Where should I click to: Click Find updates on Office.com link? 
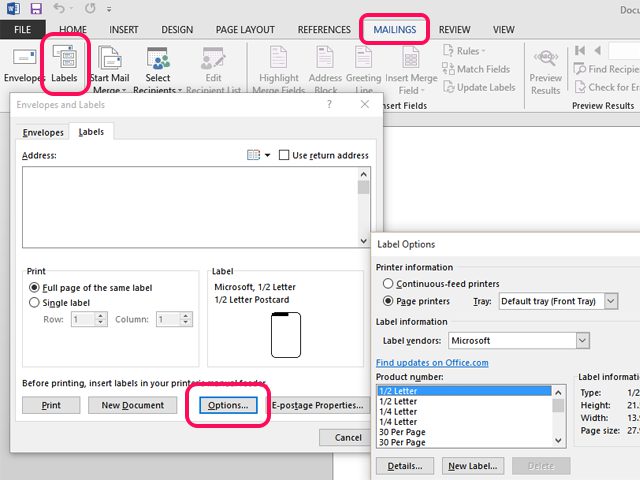(432, 362)
